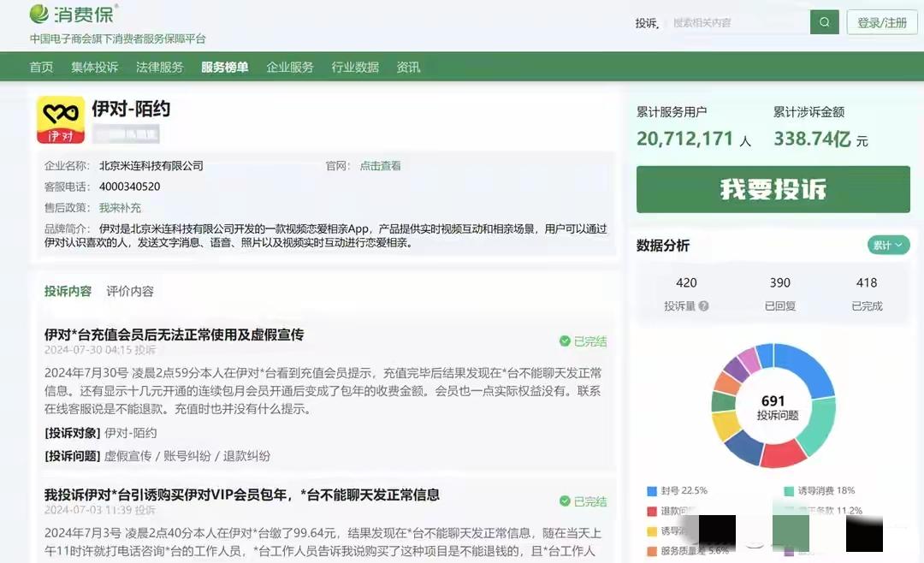
Task: Click the red 退款问题 legend swatch
Action: (652, 511)
